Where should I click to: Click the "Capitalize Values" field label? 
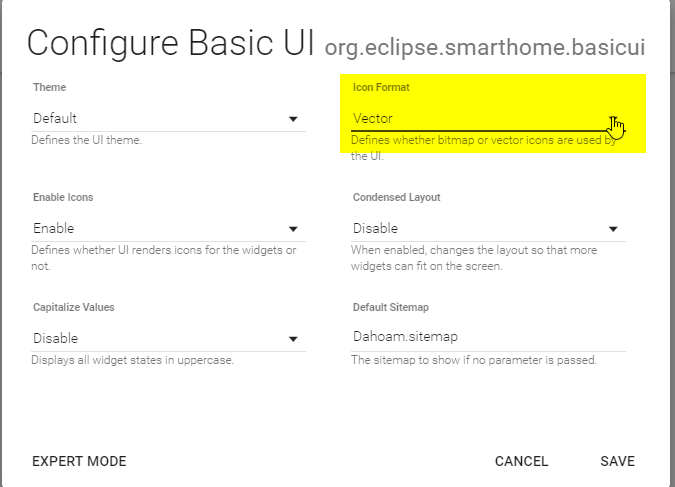(70, 308)
